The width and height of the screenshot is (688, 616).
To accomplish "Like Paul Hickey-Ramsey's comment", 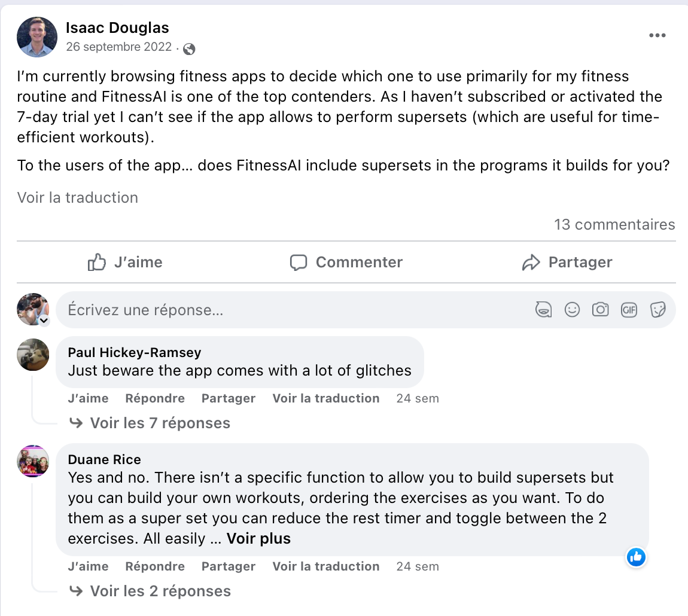I will 88,398.
